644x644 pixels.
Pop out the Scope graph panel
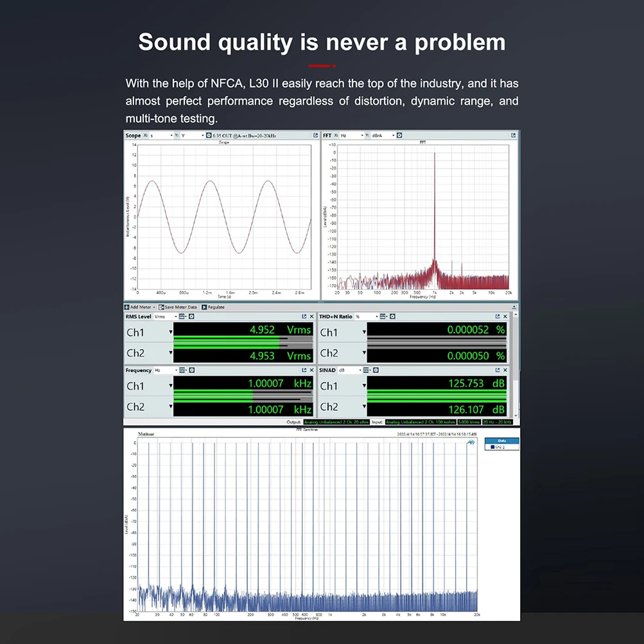[x=315, y=135]
